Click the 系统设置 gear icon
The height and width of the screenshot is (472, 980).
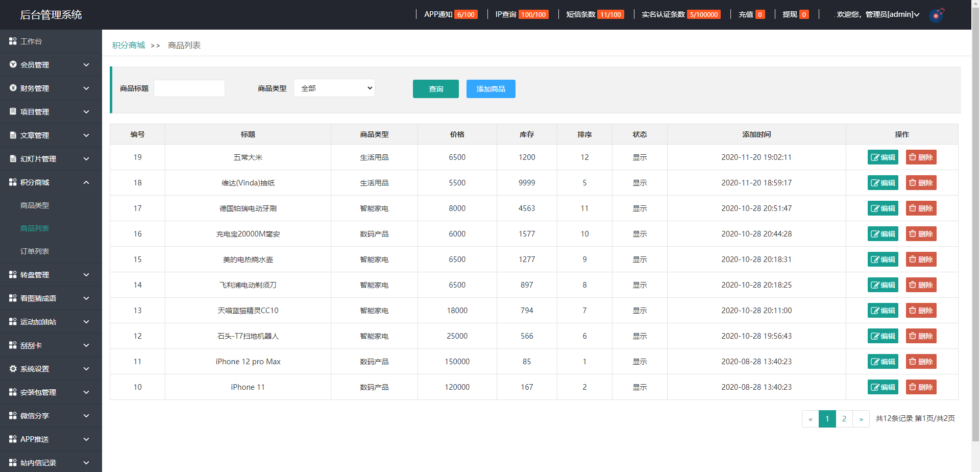pyautogui.click(x=13, y=368)
